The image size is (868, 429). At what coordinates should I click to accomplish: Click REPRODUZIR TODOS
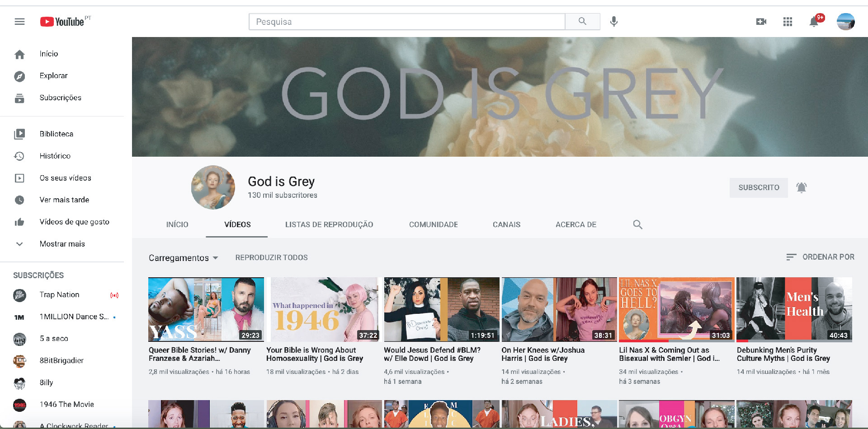[271, 257]
